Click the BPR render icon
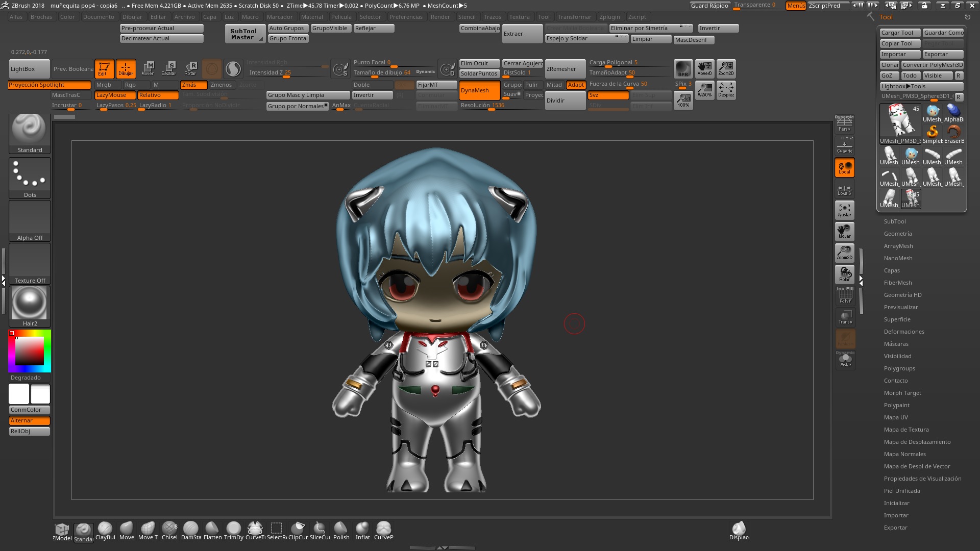This screenshot has height=551, width=980. coord(683,69)
